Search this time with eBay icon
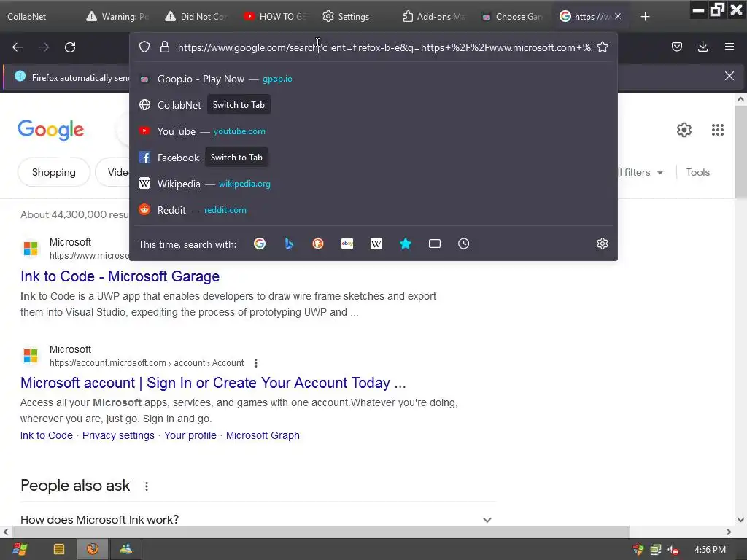The height and width of the screenshot is (560, 747). click(x=347, y=244)
